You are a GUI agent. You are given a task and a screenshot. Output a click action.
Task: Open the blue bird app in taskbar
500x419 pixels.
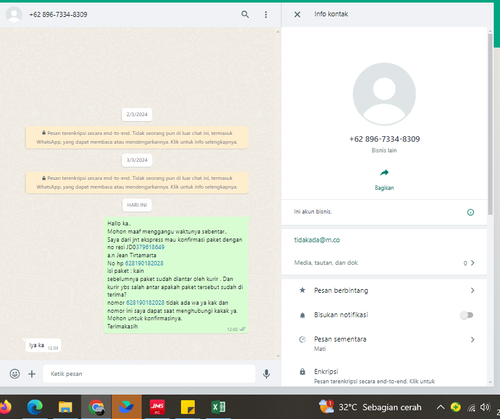coord(126,407)
